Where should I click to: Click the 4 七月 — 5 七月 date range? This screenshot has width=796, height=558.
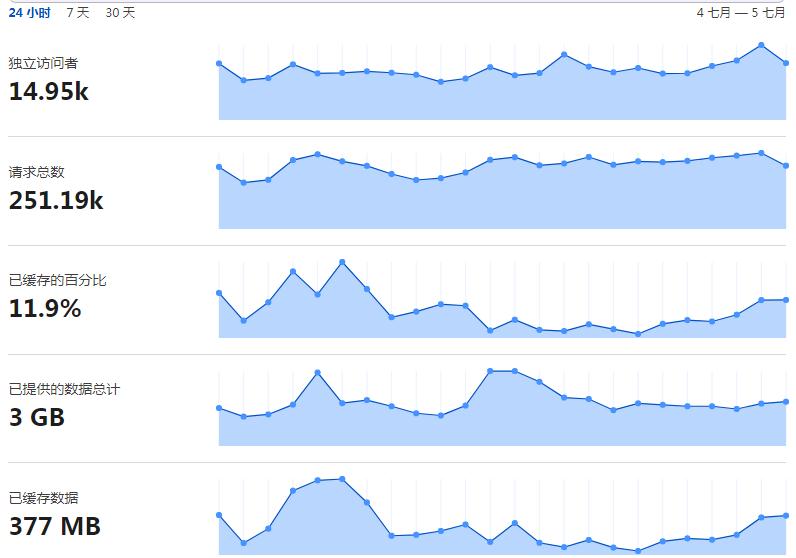(741, 13)
